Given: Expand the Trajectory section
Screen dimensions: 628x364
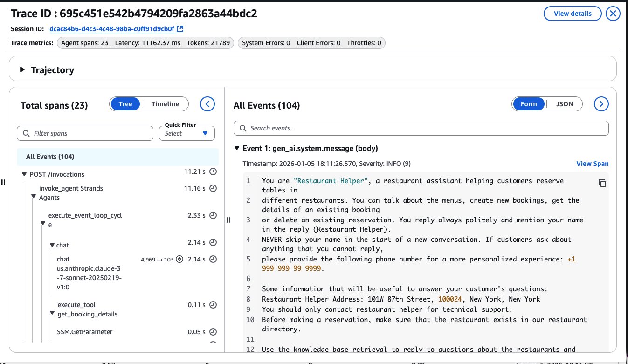Looking at the screenshot, I should tap(21, 70).
